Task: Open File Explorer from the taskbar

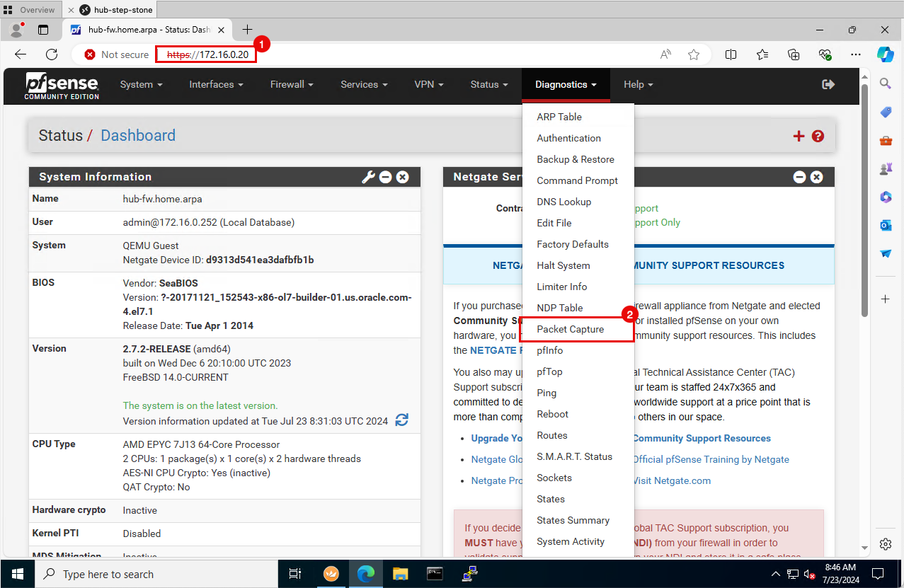Action: click(x=401, y=574)
